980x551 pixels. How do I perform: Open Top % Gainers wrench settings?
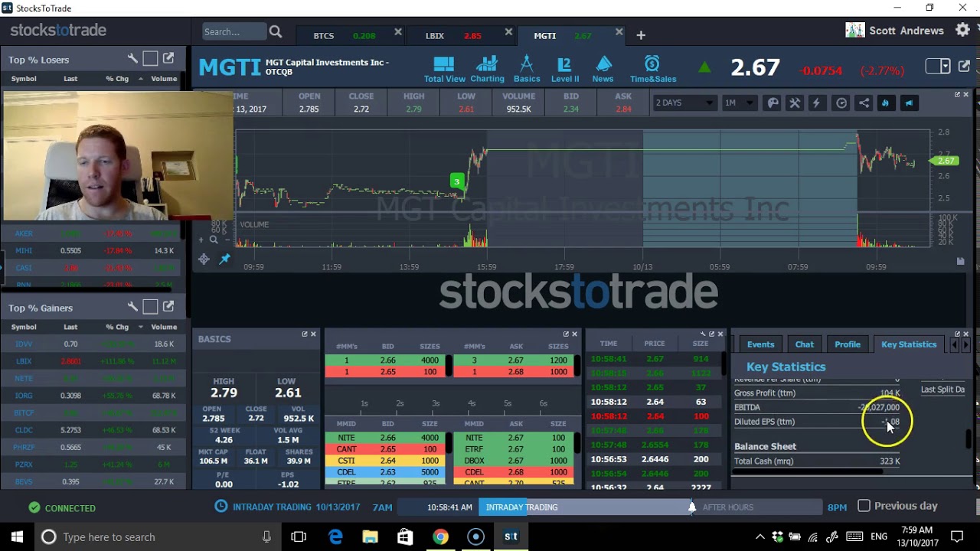(x=132, y=307)
